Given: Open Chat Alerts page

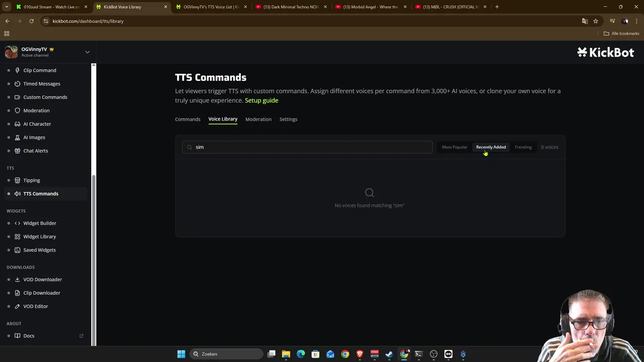Looking at the screenshot, I should pyautogui.click(x=35, y=151).
